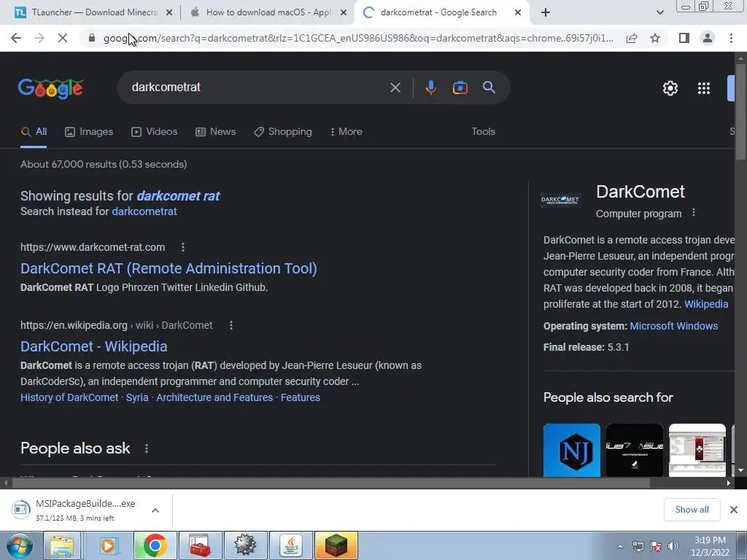Open the Syria sitelink
Viewport: 747px width, 560px height.
(x=137, y=397)
